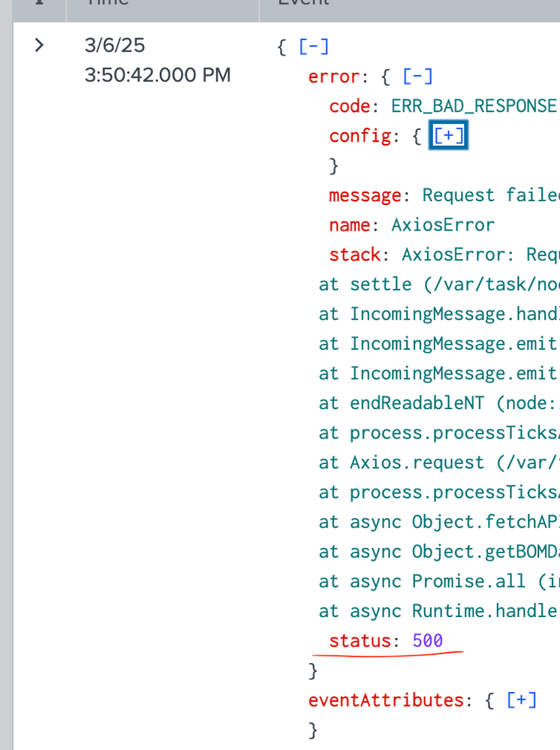
Task: Select the stack key label
Action: (x=355, y=255)
